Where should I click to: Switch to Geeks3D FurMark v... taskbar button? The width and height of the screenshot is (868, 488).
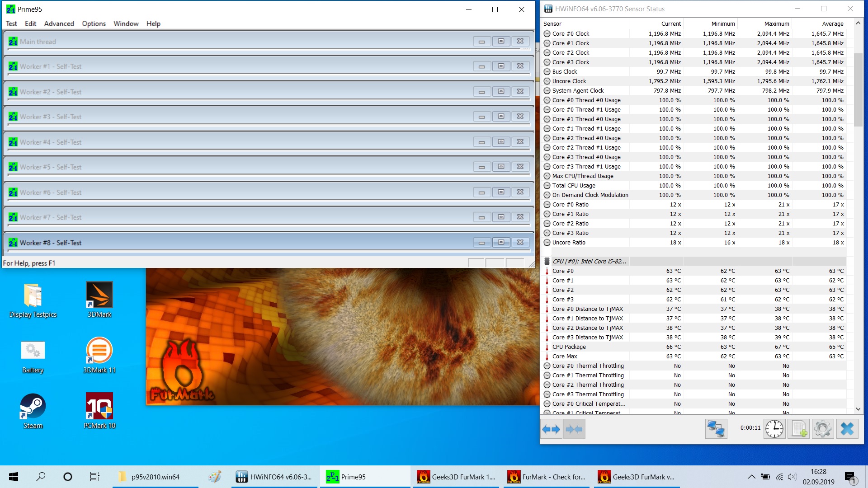pyautogui.click(x=637, y=477)
